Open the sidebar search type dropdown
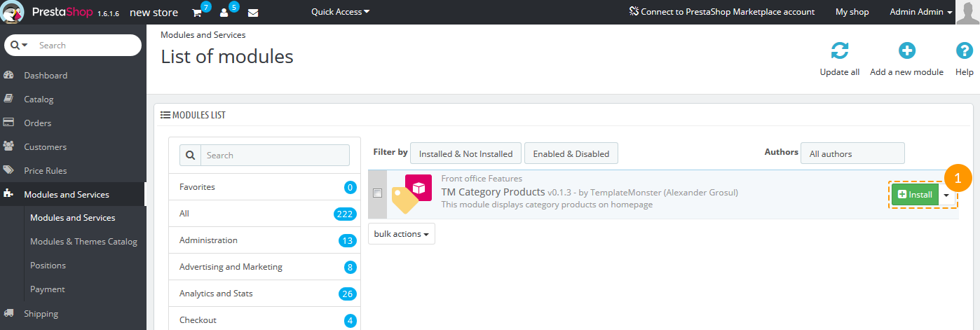Viewport: 980px width, 330px height. 20,45
